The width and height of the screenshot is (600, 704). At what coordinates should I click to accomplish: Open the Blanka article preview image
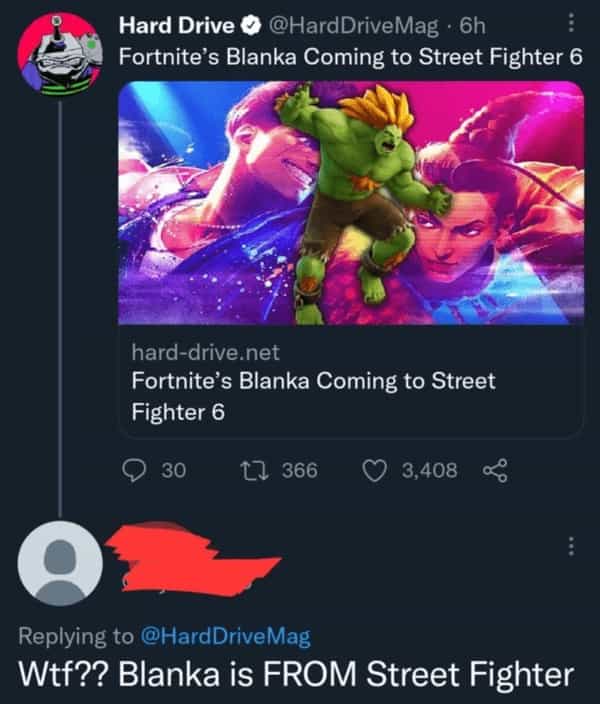coord(350,203)
